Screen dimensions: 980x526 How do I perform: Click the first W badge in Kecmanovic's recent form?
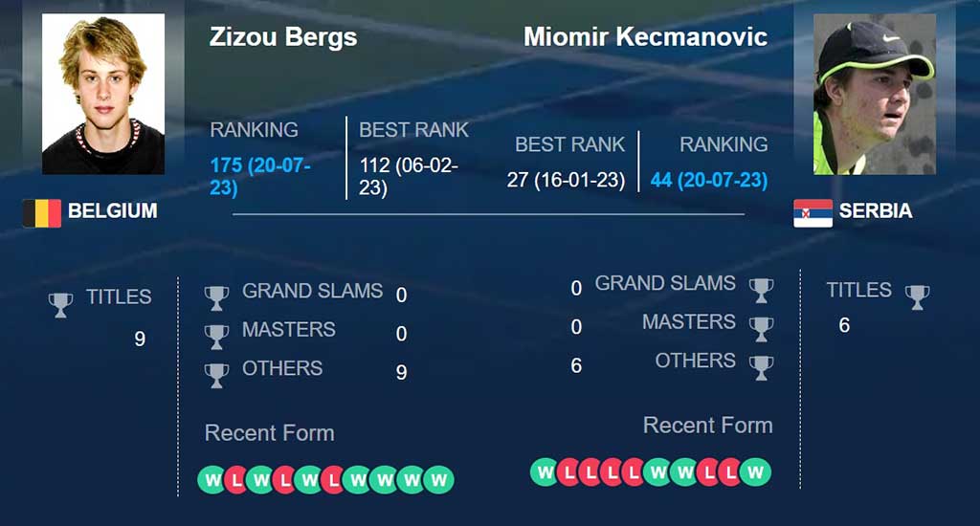coord(545,472)
